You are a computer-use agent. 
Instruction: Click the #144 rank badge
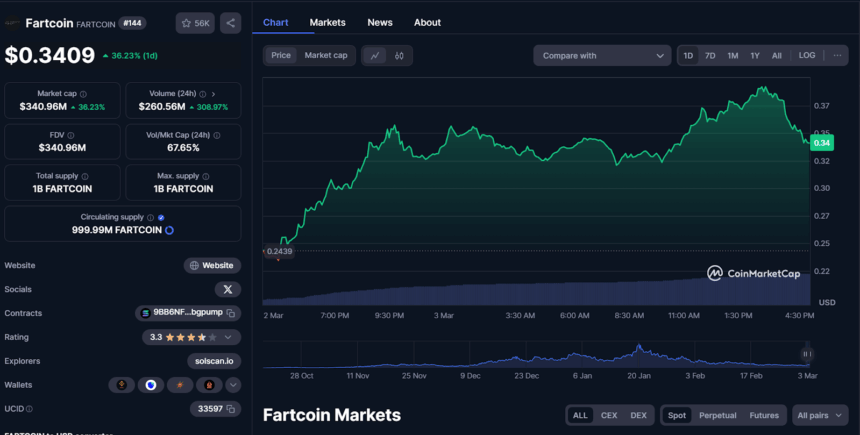pyautogui.click(x=132, y=23)
